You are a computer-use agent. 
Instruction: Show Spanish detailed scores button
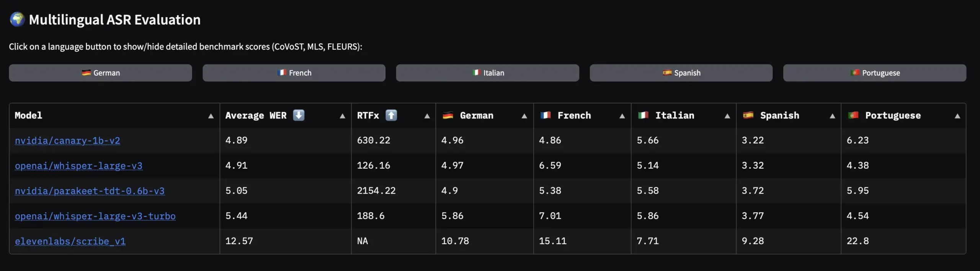click(681, 73)
